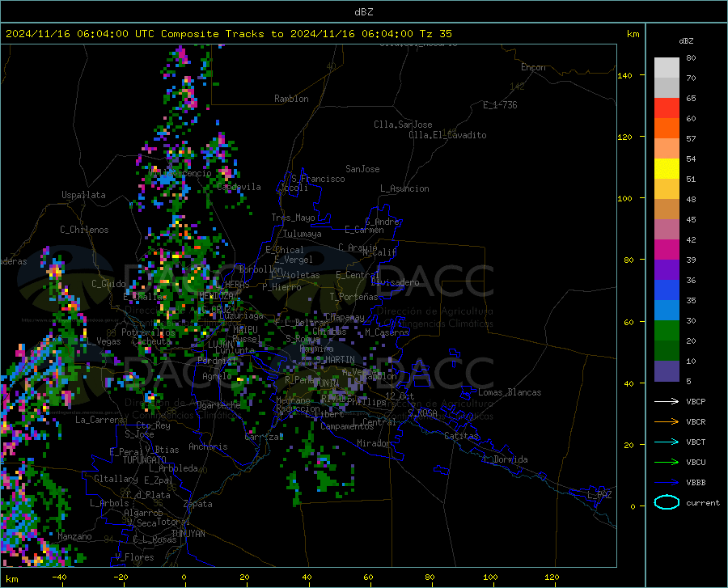Click the brown 45-48 dBZ swatch

tap(667, 209)
